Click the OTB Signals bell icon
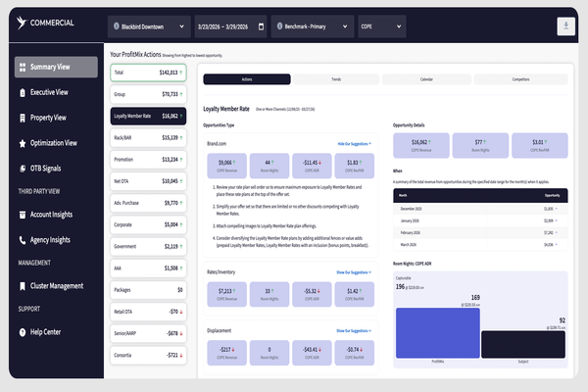 tap(21, 169)
